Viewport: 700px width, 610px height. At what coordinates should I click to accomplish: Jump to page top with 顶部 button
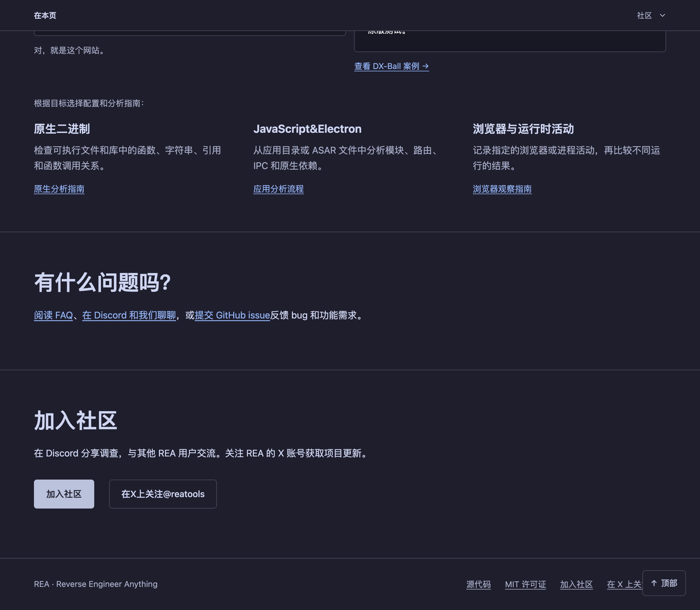click(x=664, y=583)
